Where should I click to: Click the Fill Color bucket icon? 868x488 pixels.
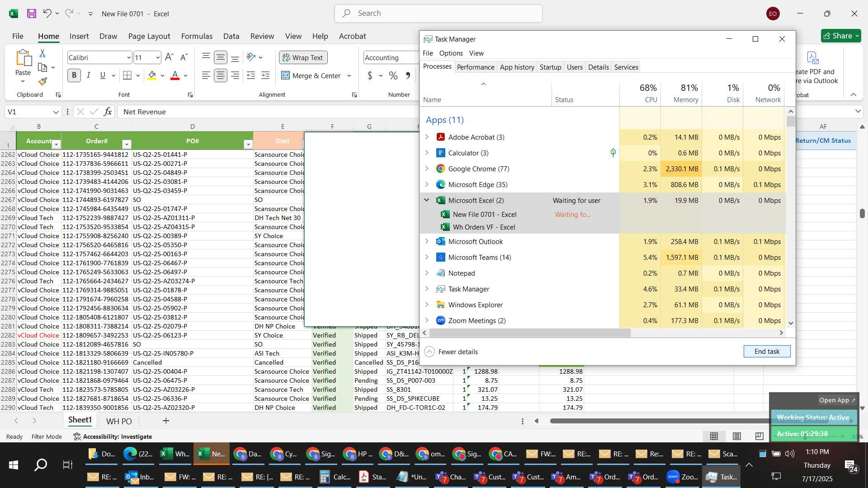tap(152, 75)
